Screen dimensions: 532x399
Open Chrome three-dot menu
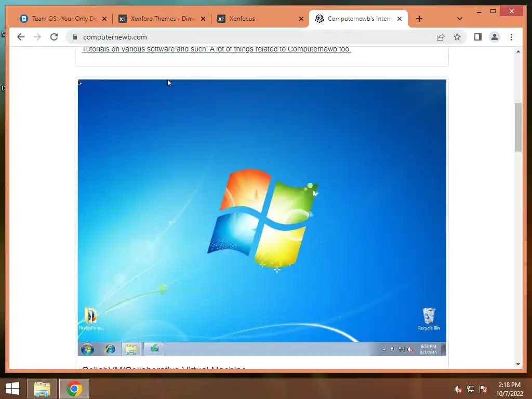(511, 37)
